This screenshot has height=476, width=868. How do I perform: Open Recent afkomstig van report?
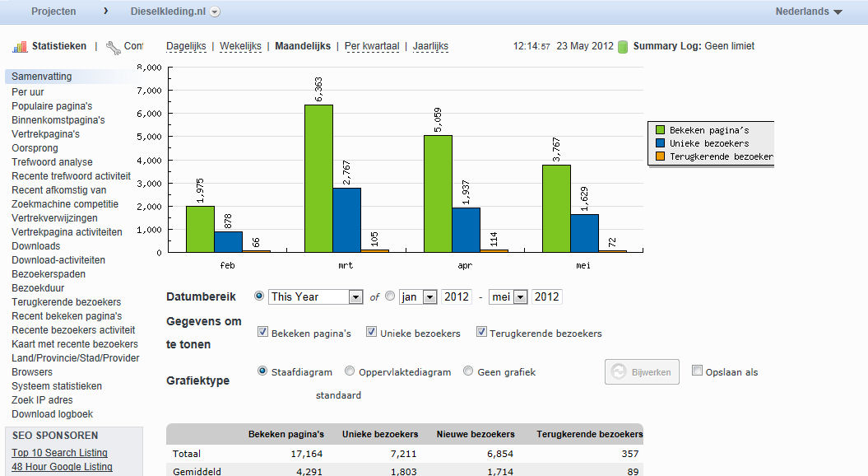click(58, 190)
